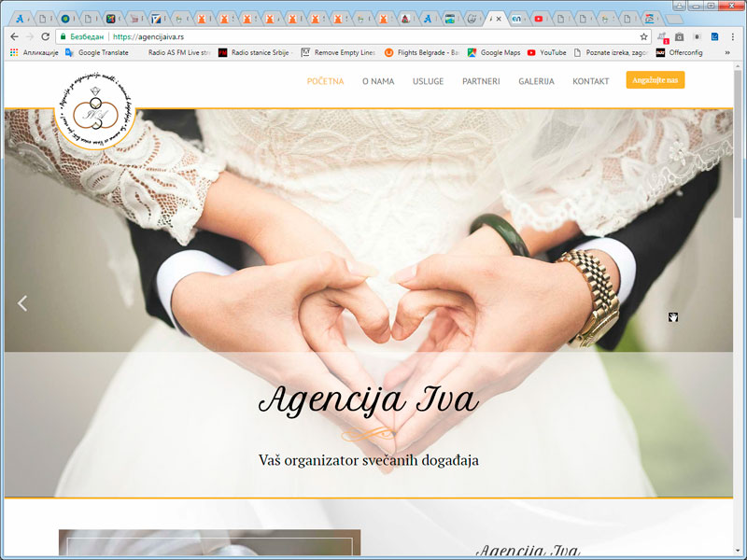747x560 pixels.
Task: Open the Google Maps bookmark
Action: 494,52
